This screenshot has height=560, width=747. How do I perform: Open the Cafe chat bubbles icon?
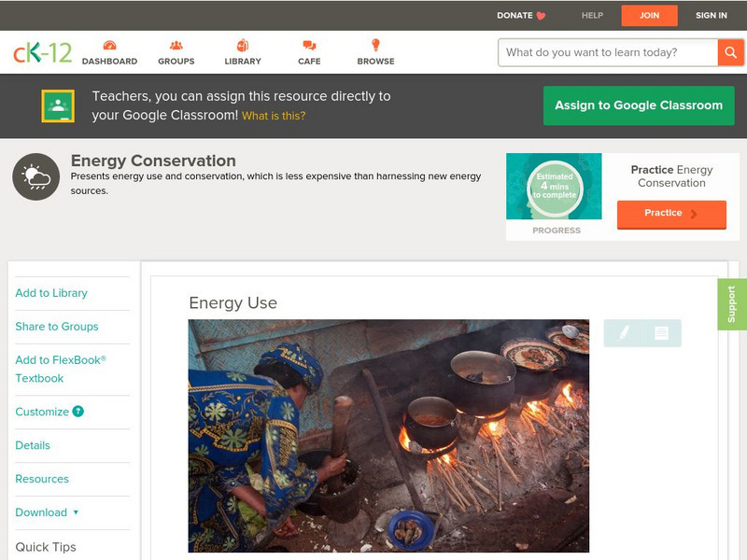pyautogui.click(x=309, y=45)
